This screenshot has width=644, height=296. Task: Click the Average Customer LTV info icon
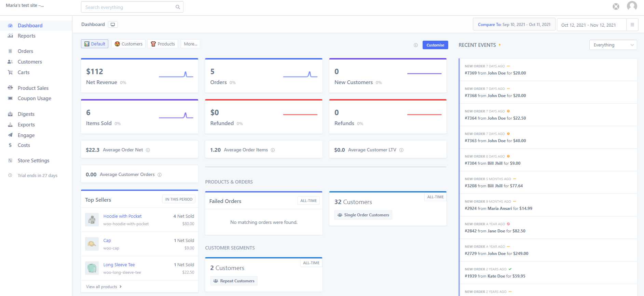[401, 150]
